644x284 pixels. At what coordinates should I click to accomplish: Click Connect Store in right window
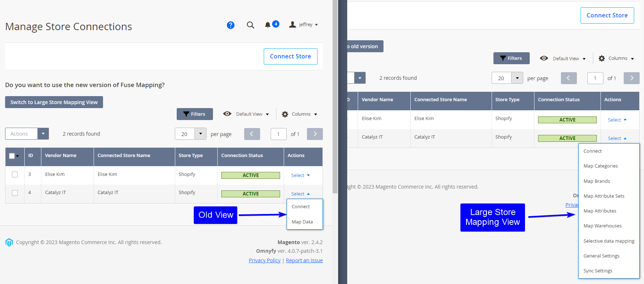[x=607, y=15]
